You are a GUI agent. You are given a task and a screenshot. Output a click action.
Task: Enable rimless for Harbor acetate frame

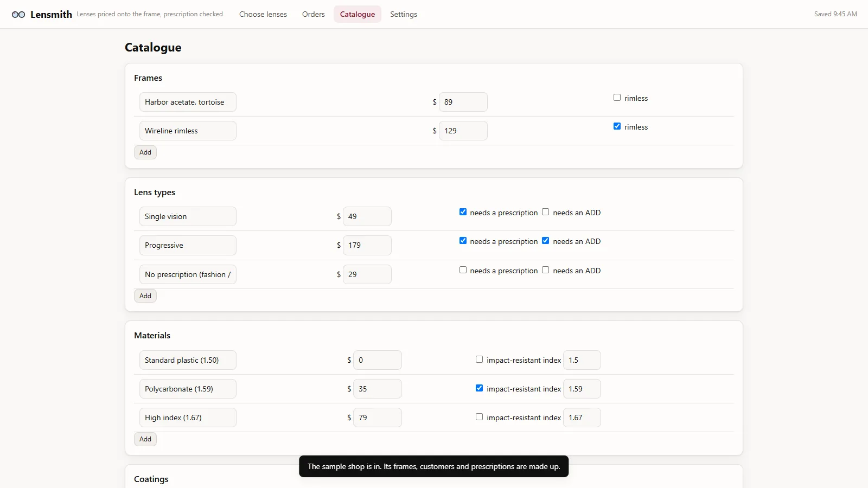pyautogui.click(x=617, y=98)
